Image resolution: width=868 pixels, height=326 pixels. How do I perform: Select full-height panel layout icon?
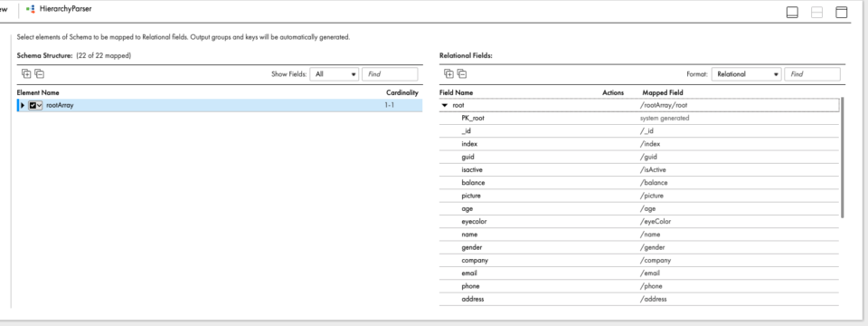coord(842,12)
